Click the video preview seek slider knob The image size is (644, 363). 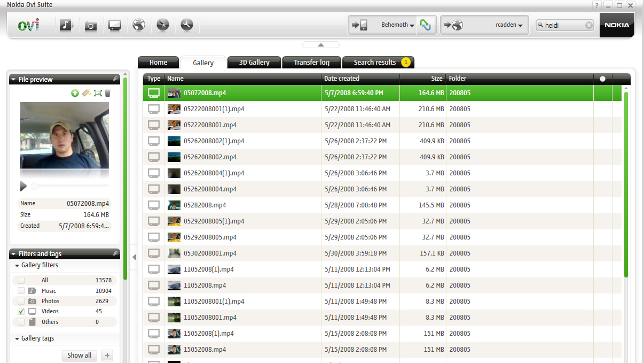pos(35,186)
